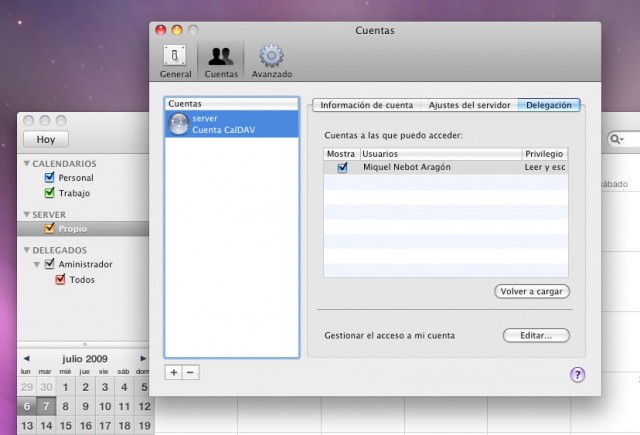The height and width of the screenshot is (435, 640).
Task: Select day 1 in mini calendar
Action: point(66,387)
